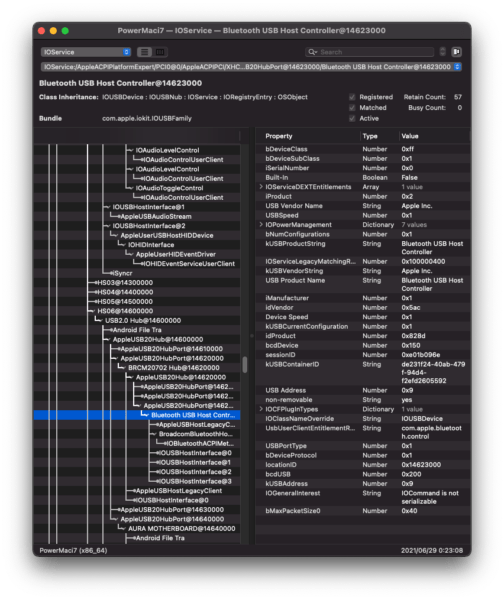This screenshot has height=600, width=504.
Task: Select AURA MOTHERBOARD@14640000
Action: click(137, 528)
